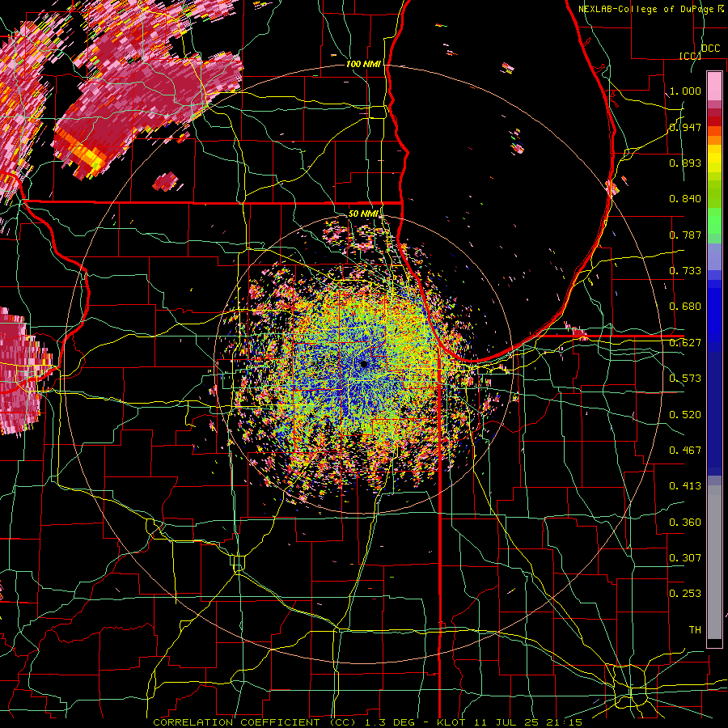Click the 0.627 scale value
Image resolution: width=728 pixels, height=728 pixels.
685,343
